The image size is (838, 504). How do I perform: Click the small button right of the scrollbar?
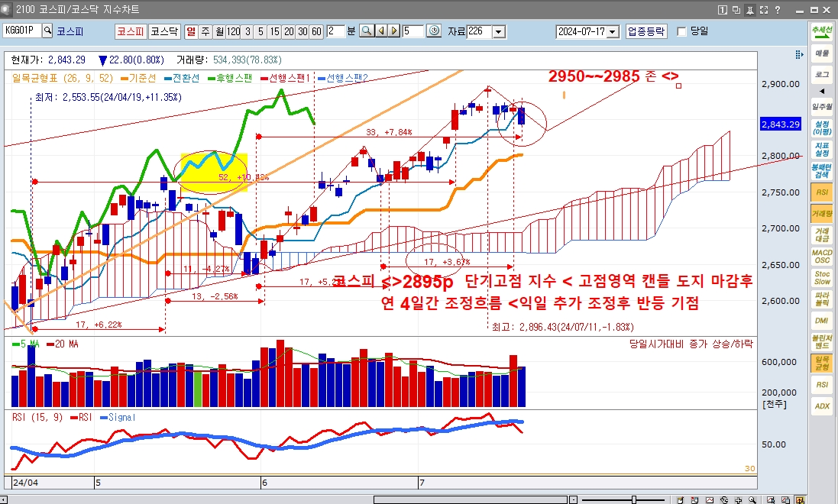point(573,499)
